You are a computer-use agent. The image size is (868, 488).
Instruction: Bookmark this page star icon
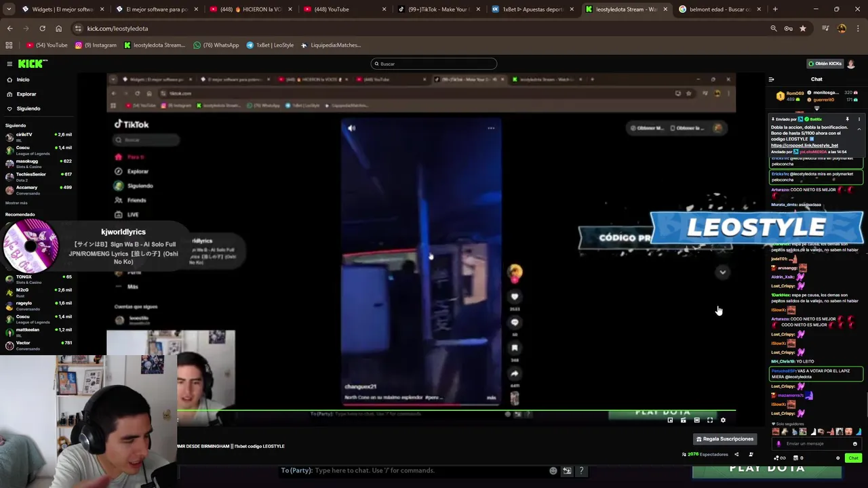803,28
